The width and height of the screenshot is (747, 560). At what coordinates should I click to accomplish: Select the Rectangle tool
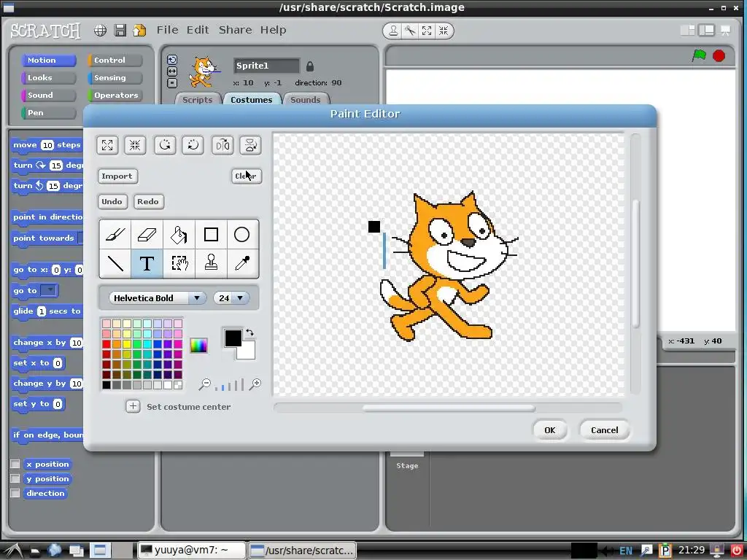click(x=211, y=235)
